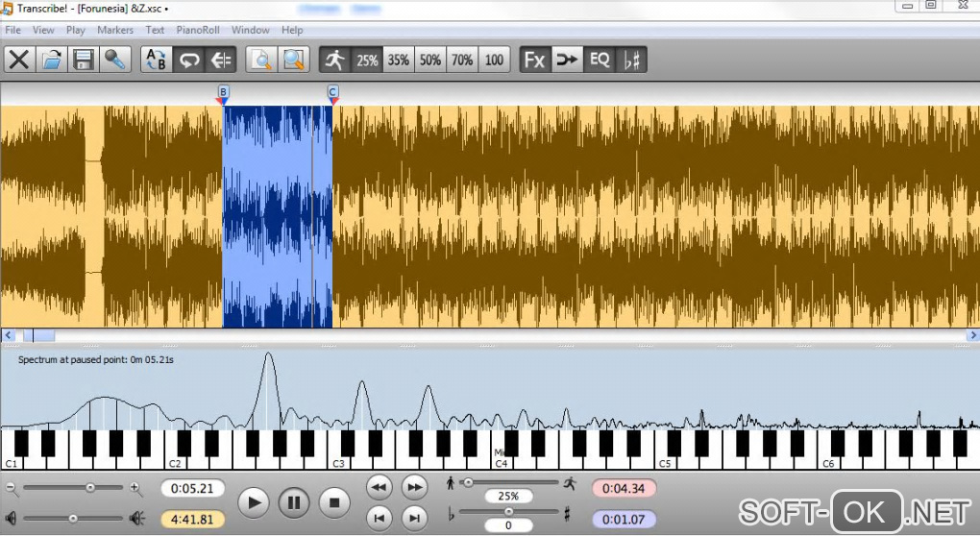Set playback speed to 100

point(495,60)
